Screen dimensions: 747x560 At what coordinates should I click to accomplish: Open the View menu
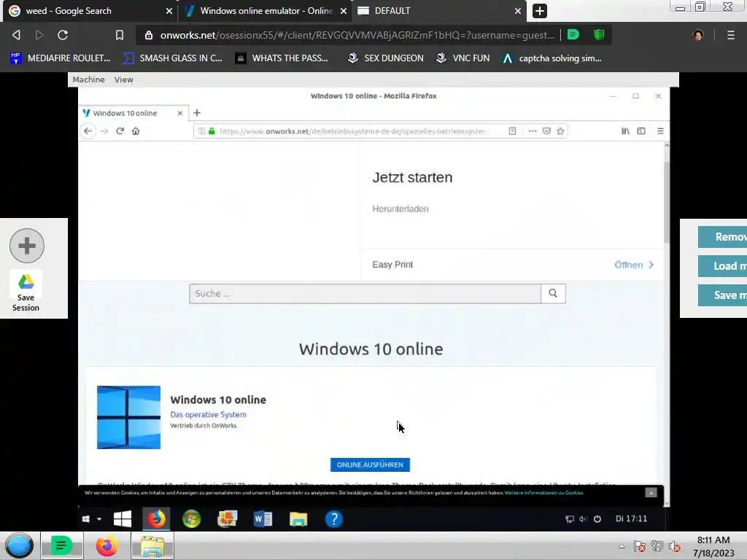click(123, 79)
